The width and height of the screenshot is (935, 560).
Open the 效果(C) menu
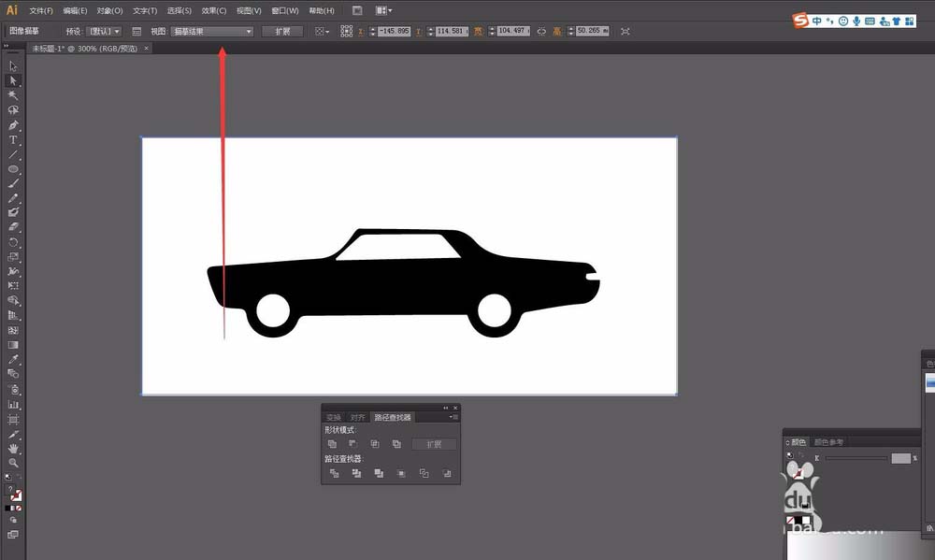tap(214, 10)
